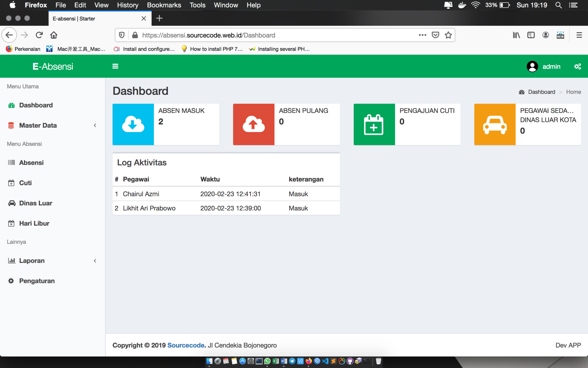Click the Absen Masuk cloud download icon
Screen dimensions: 588x368
133,124
